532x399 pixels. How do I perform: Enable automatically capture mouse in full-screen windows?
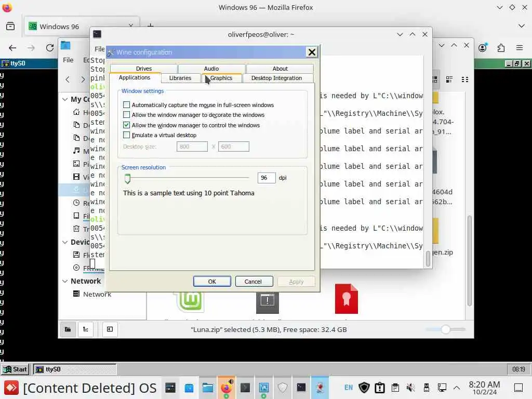tap(127, 104)
